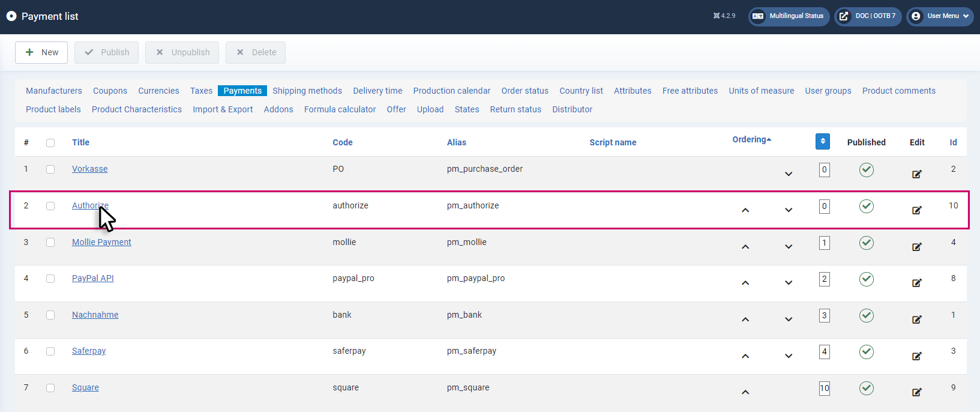
Task: Select the PayPal API row checkbox
Action: [x=50, y=279]
